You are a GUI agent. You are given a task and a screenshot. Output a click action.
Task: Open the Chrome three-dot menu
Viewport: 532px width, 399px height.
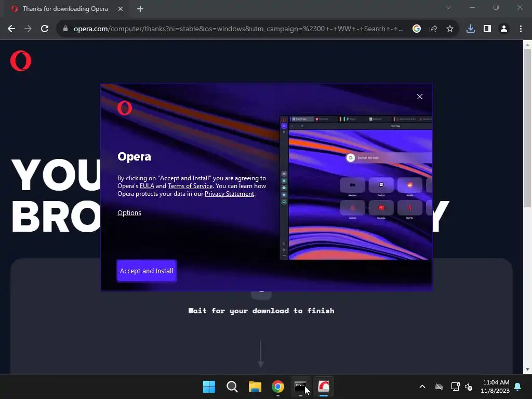(x=521, y=29)
